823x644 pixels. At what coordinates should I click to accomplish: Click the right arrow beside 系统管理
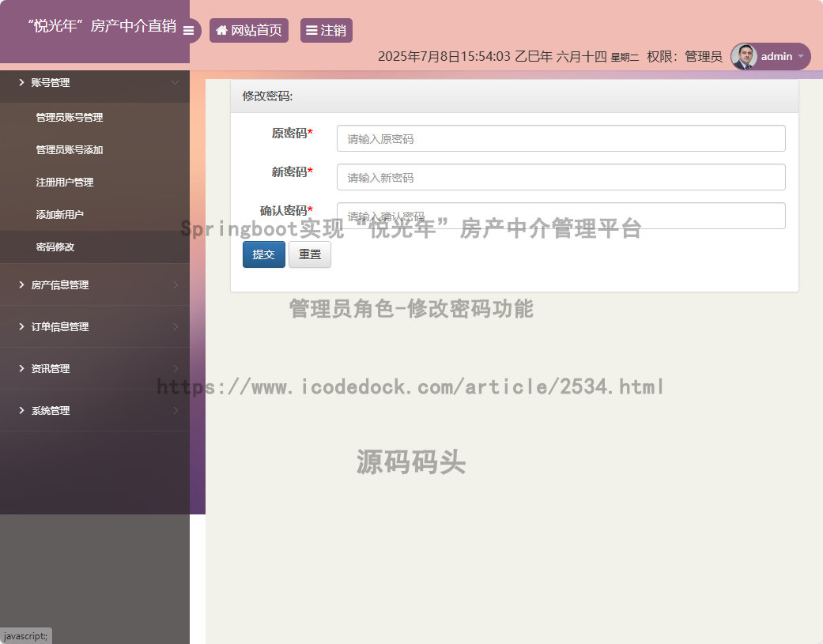[176, 411]
